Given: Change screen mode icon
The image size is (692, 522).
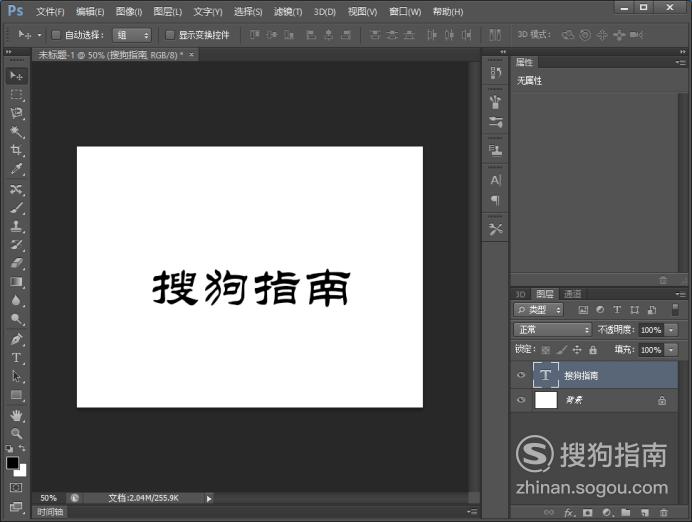Looking at the screenshot, I should (x=16, y=507).
